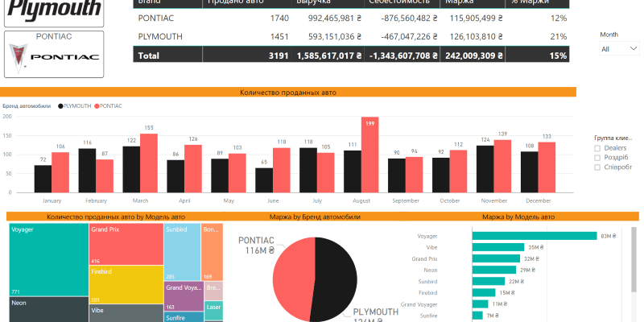Select the Firebird treemap tile
644x322 pixels.
[126, 285]
